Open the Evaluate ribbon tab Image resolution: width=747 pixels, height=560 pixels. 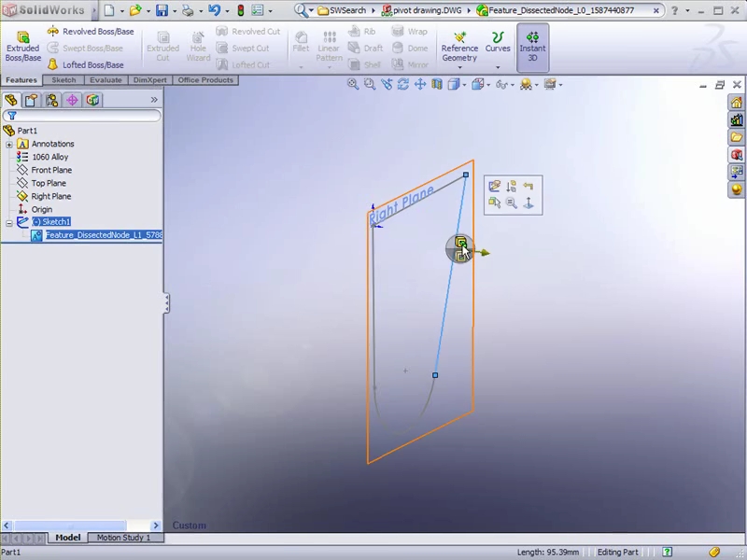[x=106, y=80]
